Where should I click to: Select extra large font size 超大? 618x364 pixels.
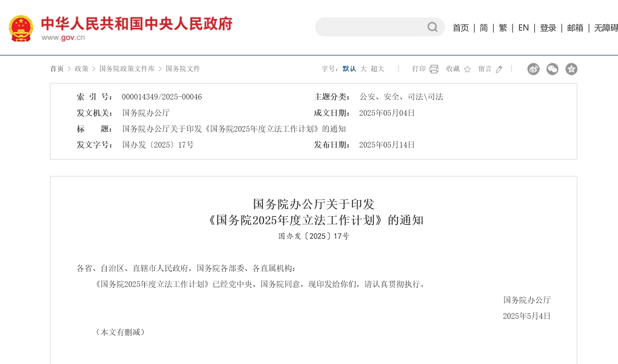click(x=378, y=69)
